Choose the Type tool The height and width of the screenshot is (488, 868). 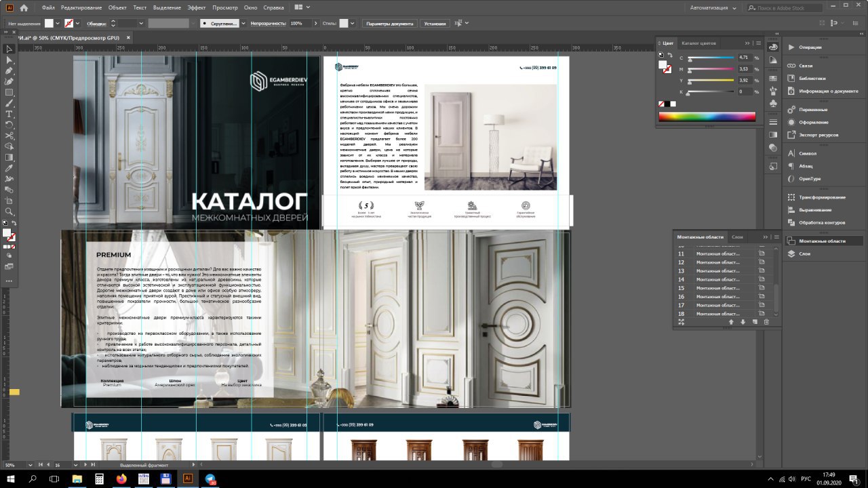[9, 114]
